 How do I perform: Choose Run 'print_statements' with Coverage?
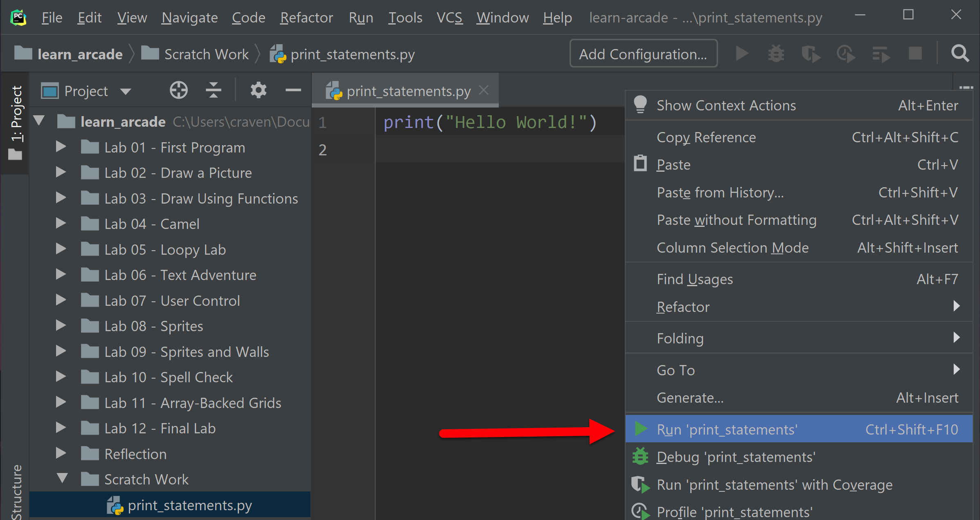point(799,484)
